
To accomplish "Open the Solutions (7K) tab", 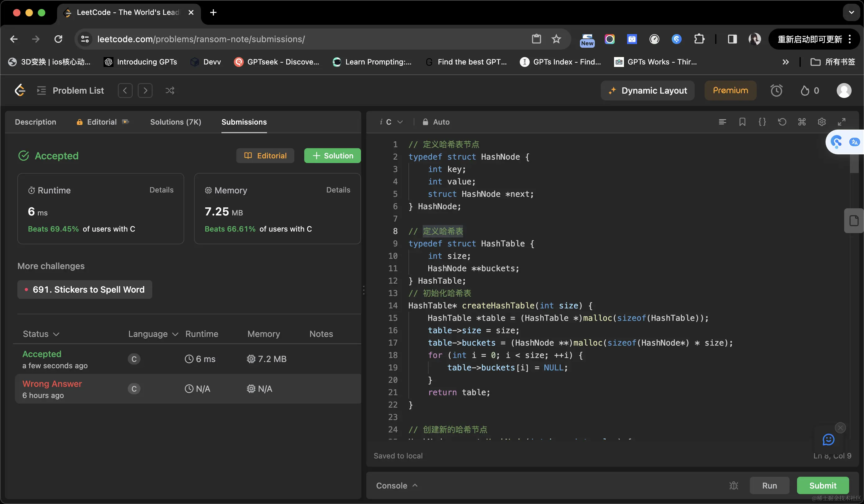I will [176, 122].
